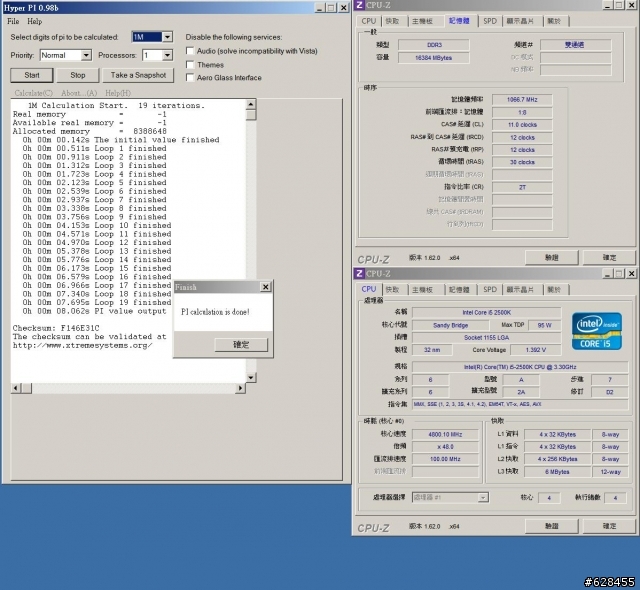Click the DDR3 memory type field
The width and height of the screenshot is (640, 590).
pos(433,45)
